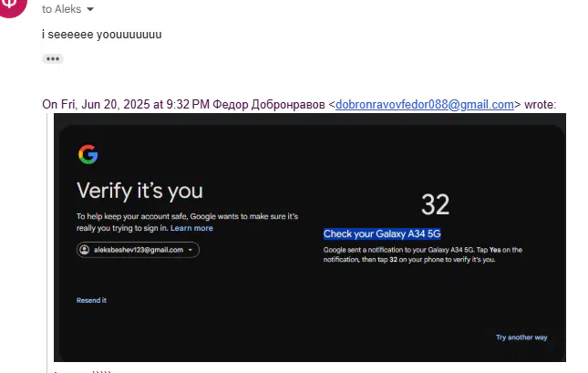This screenshot has width=588, height=373.
Task: Click the 'Verify it's you' heading
Action: (139, 191)
